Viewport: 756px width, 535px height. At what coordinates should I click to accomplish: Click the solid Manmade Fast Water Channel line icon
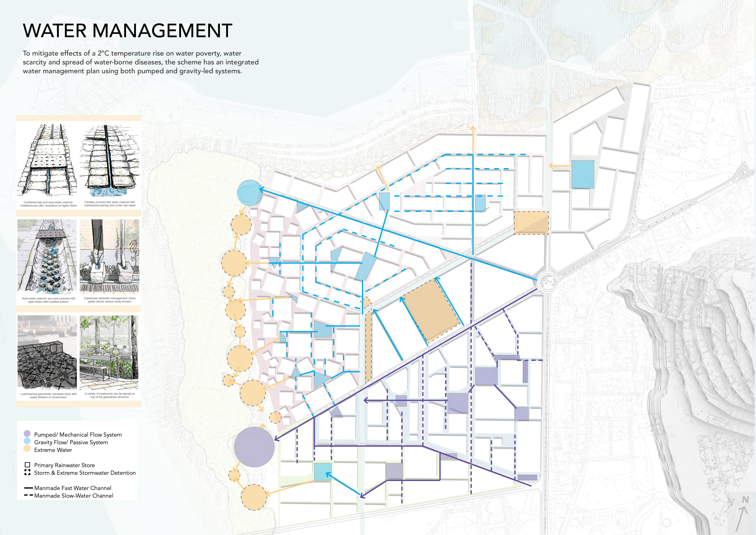coord(28,488)
